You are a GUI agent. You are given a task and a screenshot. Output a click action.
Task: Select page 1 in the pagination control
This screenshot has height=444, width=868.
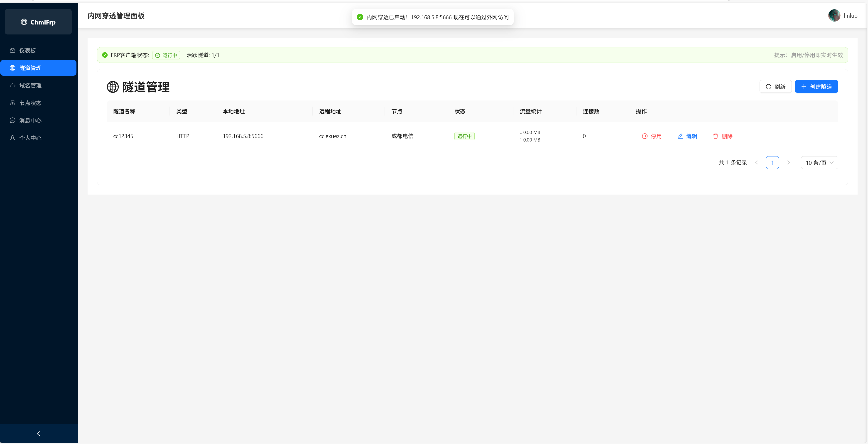pos(773,162)
